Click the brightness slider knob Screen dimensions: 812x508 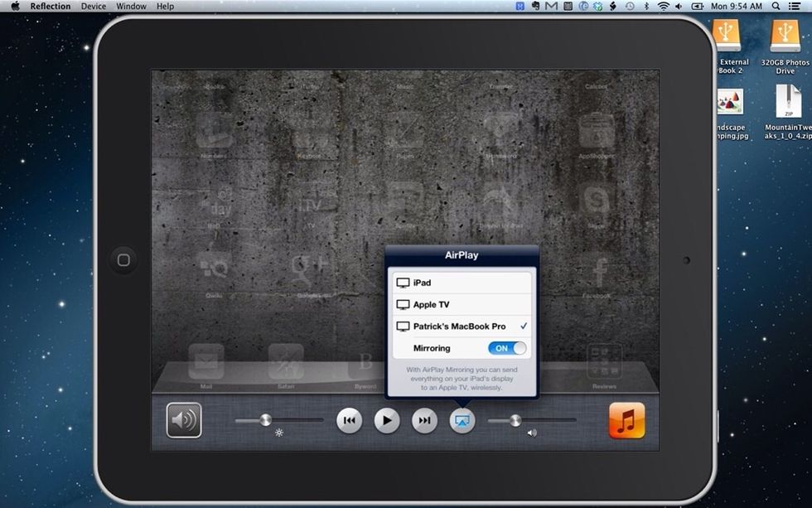[266, 420]
